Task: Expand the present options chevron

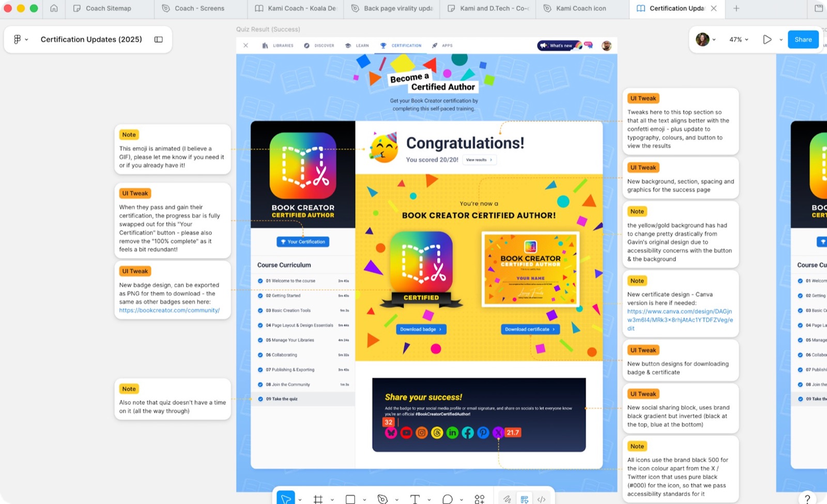Action: [781, 40]
